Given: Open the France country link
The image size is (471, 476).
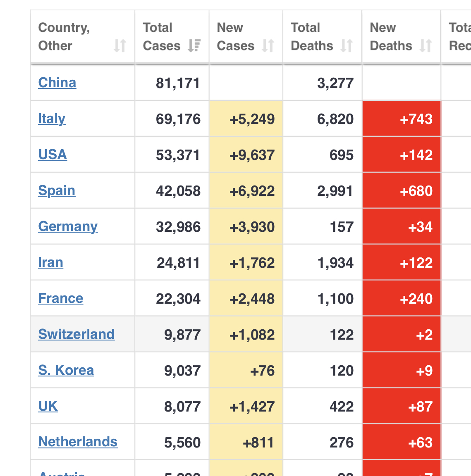Looking at the screenshot, I should (61, 298).
